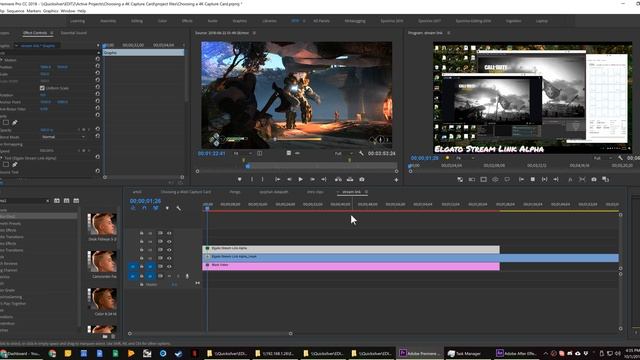Toggle insert sequences as nests button

[133, 208]
